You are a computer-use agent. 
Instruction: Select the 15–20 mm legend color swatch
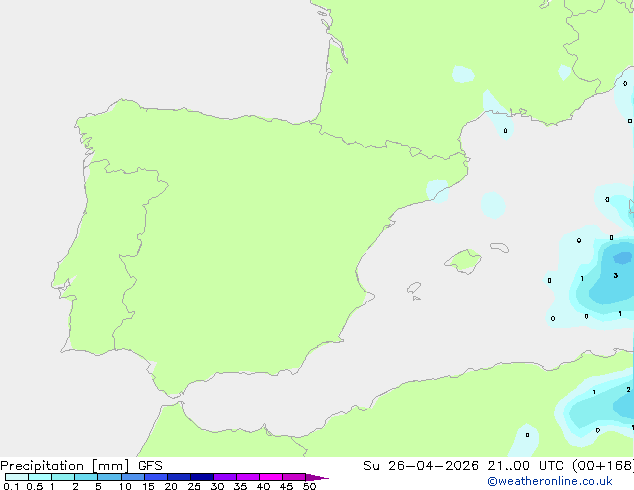pos(155,477)
